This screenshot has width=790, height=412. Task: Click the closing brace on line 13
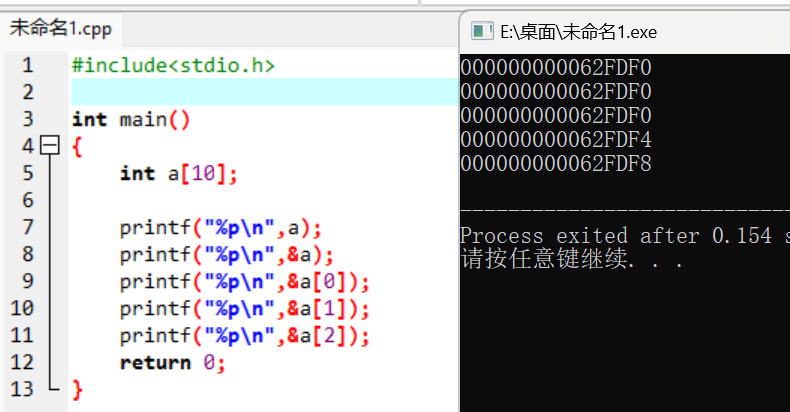coord(77,390)
